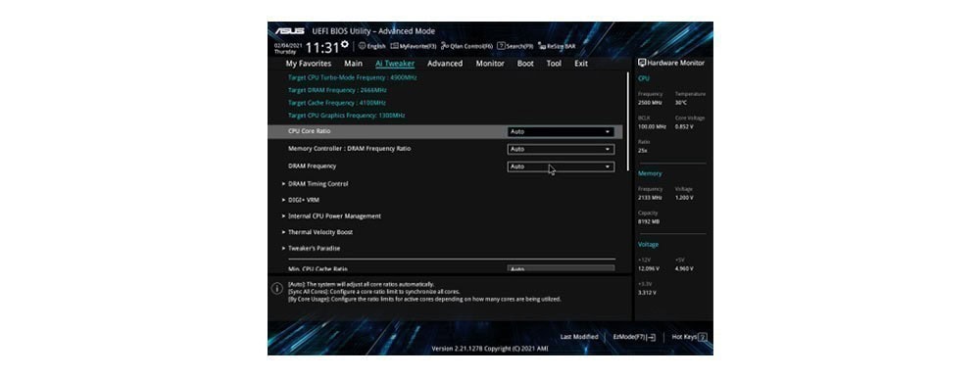Open the DRAM Frequency dropdown

561,166
